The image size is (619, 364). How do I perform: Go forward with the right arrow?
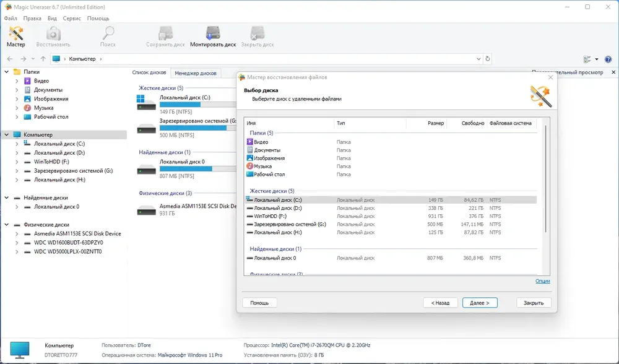[x=24, y=59]
